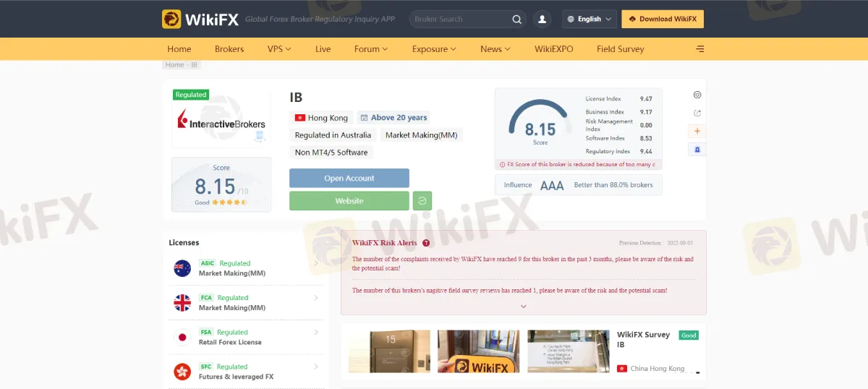
Task: Click the calendar icon next to Above 20 years
Action: [x=364, y=118]
